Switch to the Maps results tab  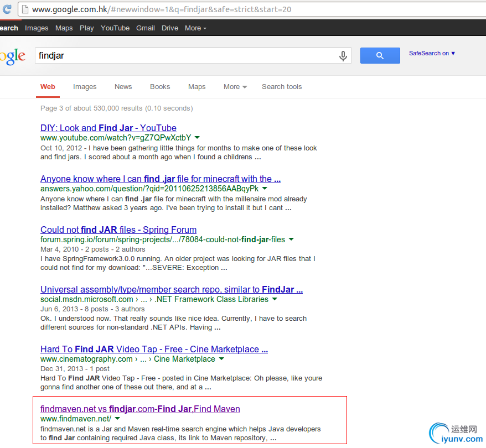(197, 87)
